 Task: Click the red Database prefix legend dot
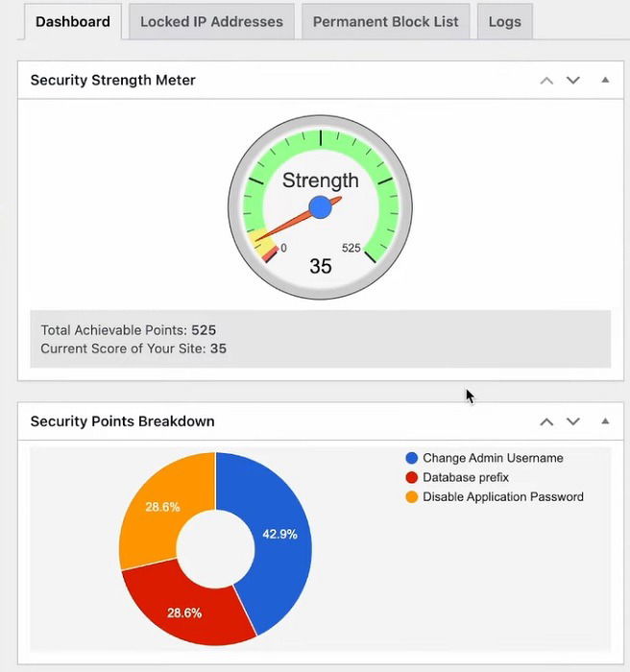412,478
